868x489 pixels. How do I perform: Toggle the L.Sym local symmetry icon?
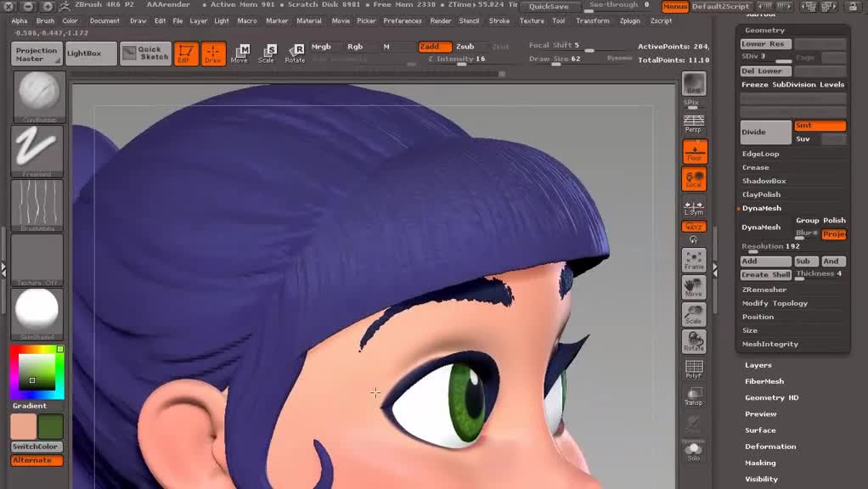click(694, 207)
